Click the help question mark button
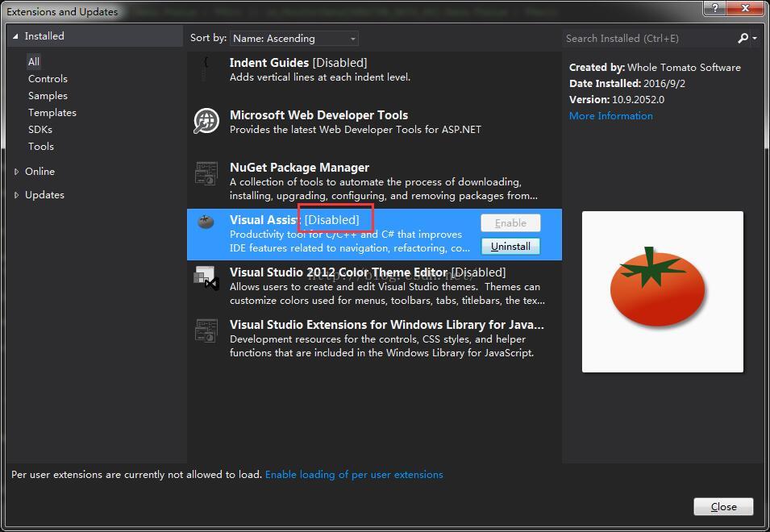Image resolution: width=770 pixels, height=532 pixels. (x=715, y=8)
